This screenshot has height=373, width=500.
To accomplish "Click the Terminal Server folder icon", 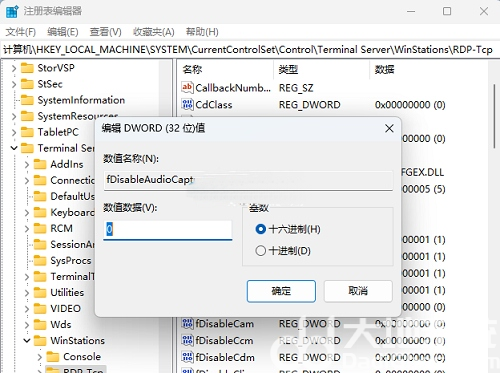I will 27,148.
